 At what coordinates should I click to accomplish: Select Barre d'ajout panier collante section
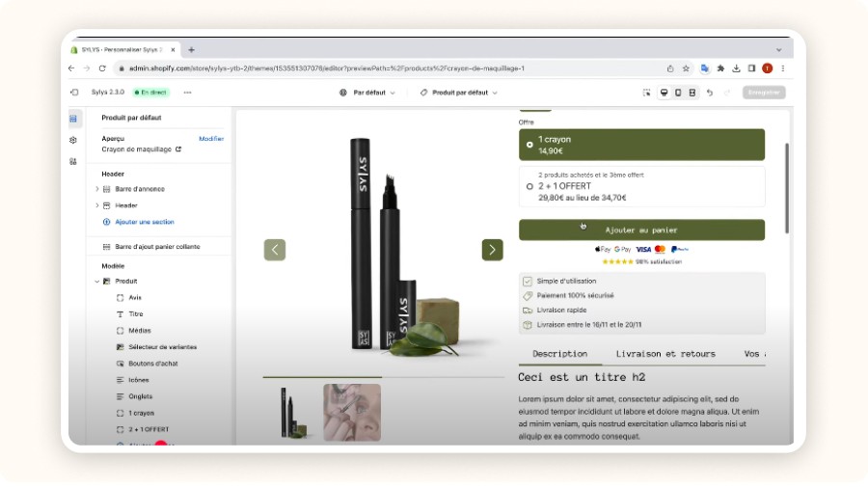coord(159,247)
